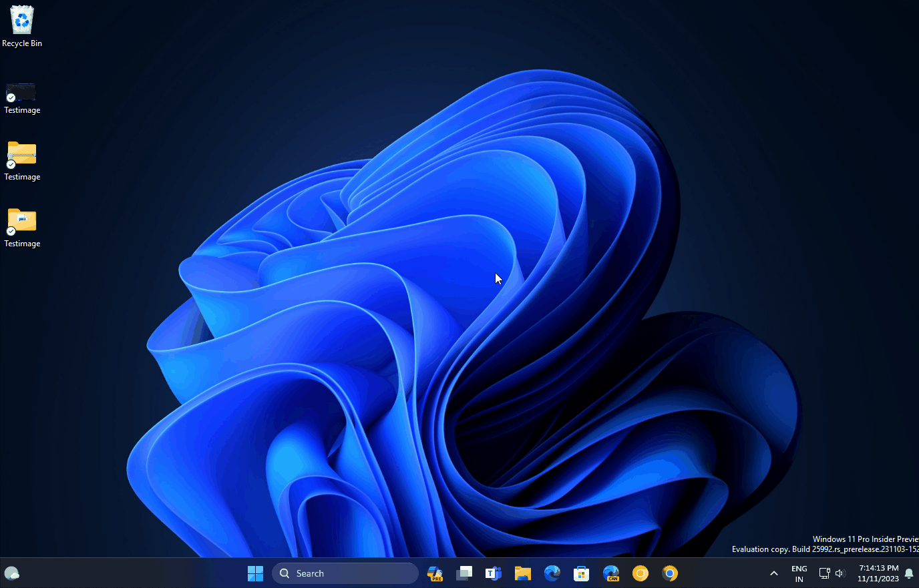The image size is (919, 588).
Task: Open the volume control in the tray
Action: pyautogui.click(x=840, y=573)
